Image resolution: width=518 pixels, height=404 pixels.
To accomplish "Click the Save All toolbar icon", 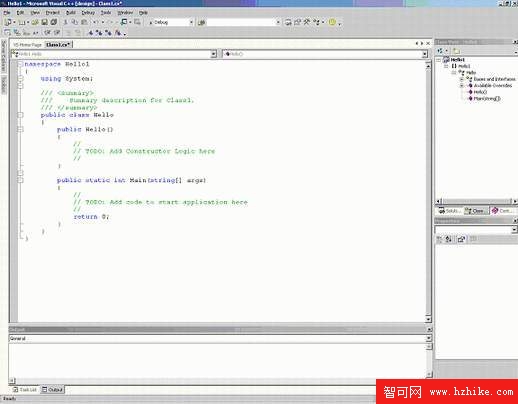I will coord(54,22).
